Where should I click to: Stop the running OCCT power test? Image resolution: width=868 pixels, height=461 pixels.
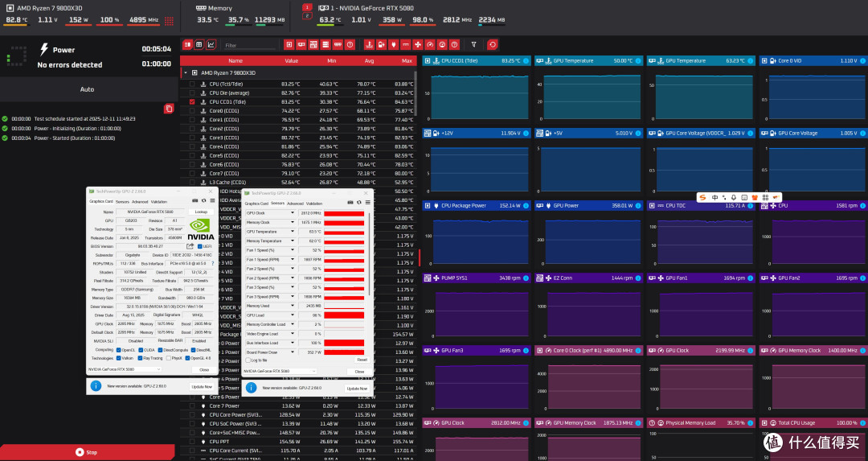click(87, 452)
